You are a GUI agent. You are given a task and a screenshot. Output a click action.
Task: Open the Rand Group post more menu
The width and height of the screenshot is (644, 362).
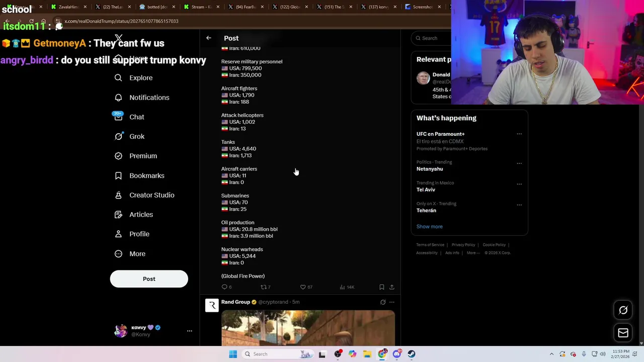click(392, 302)
